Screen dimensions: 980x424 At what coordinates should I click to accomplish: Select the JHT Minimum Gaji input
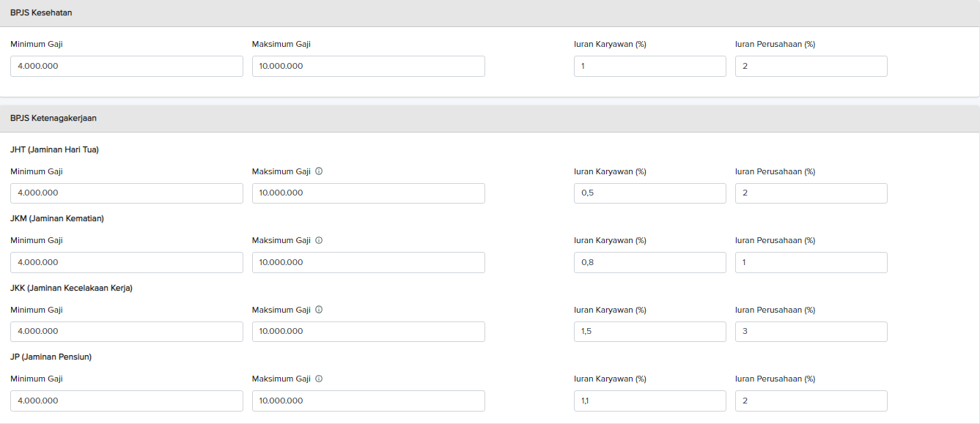click(x=126, y=193)
